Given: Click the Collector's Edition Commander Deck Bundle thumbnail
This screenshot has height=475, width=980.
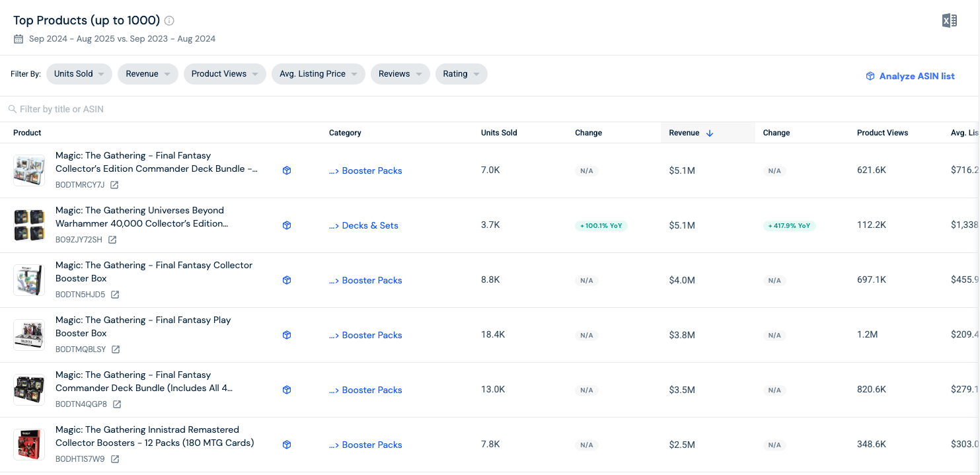Looking at the screenshot, I should [29, 170].
